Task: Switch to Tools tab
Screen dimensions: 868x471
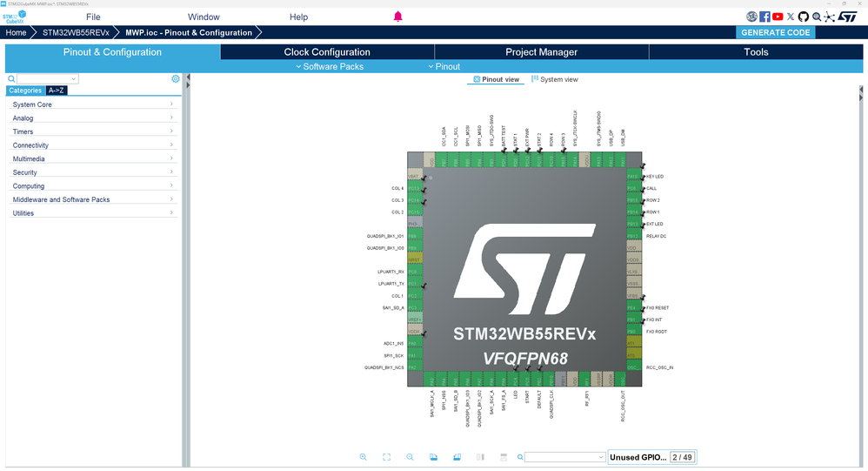Action: coord(756,52)
